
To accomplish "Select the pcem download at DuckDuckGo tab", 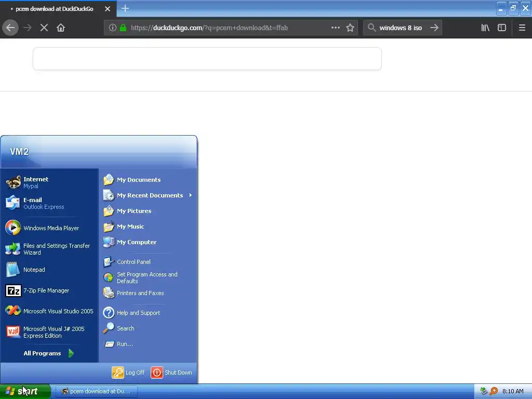I will pos(58,9).
